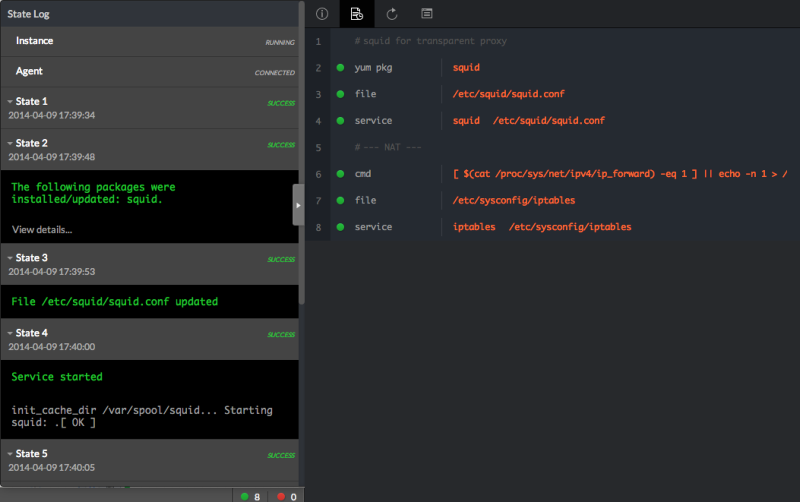The image size is (800, 502).
Task: Click line number 6 in gutter
Action: tap(318, 174)
